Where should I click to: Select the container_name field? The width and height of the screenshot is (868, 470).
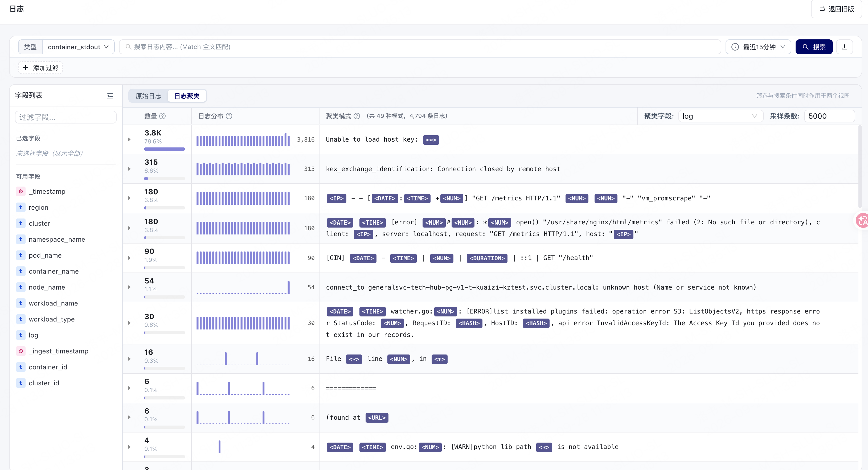(54, 271)
